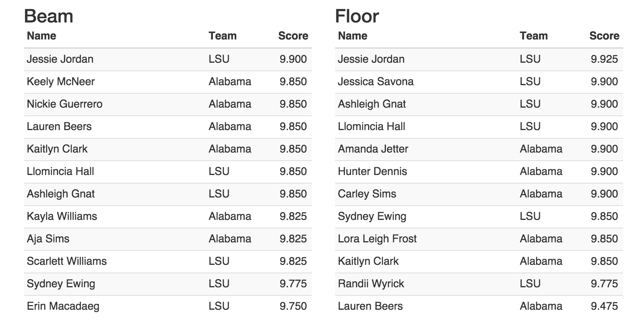Click the Floor table Score column header
Viewport: 644px width, 326px height.
[x=604, y=36]
